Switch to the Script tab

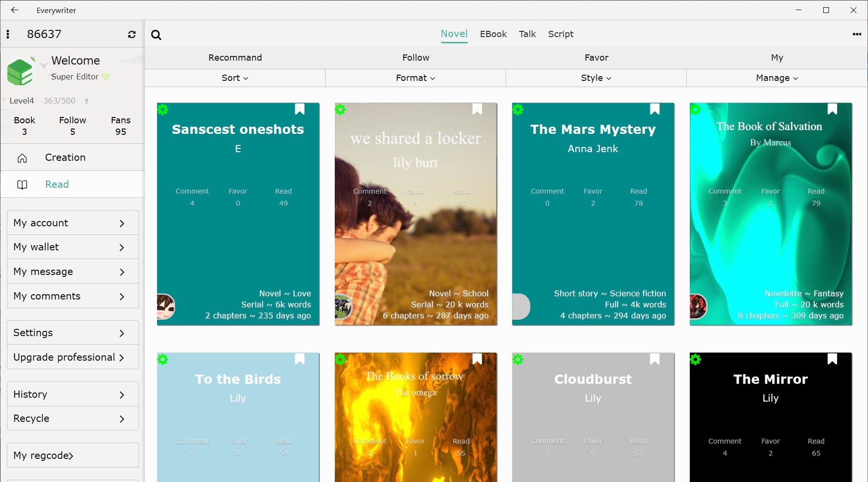tap(561, 34)
